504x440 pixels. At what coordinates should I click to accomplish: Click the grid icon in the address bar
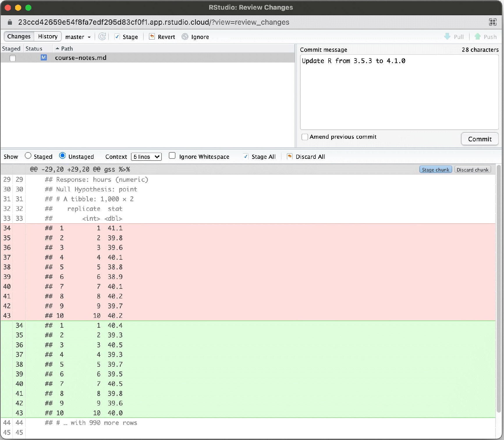coord(492,22)
